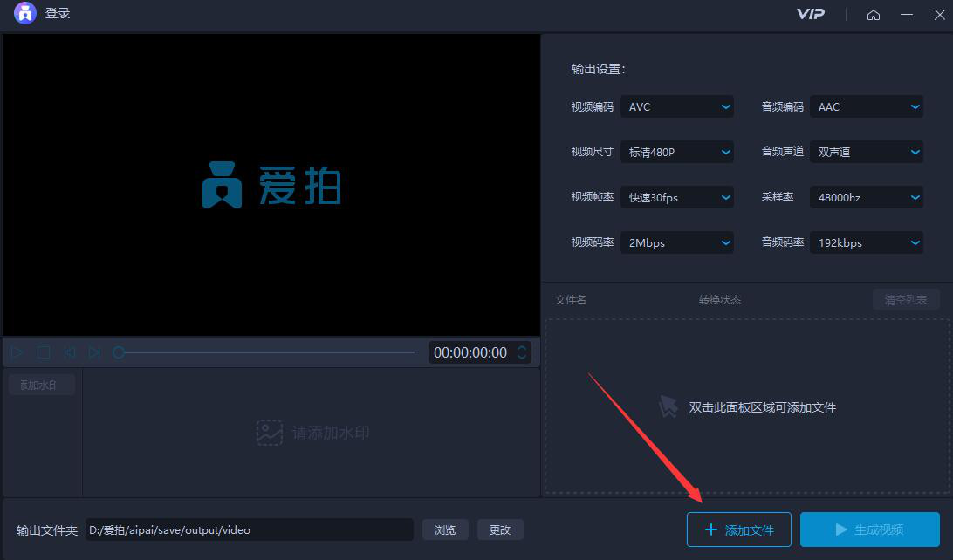This screenshot has width=953, height=560.
Task: Click the play button under the preview
Action: [17, 352]
